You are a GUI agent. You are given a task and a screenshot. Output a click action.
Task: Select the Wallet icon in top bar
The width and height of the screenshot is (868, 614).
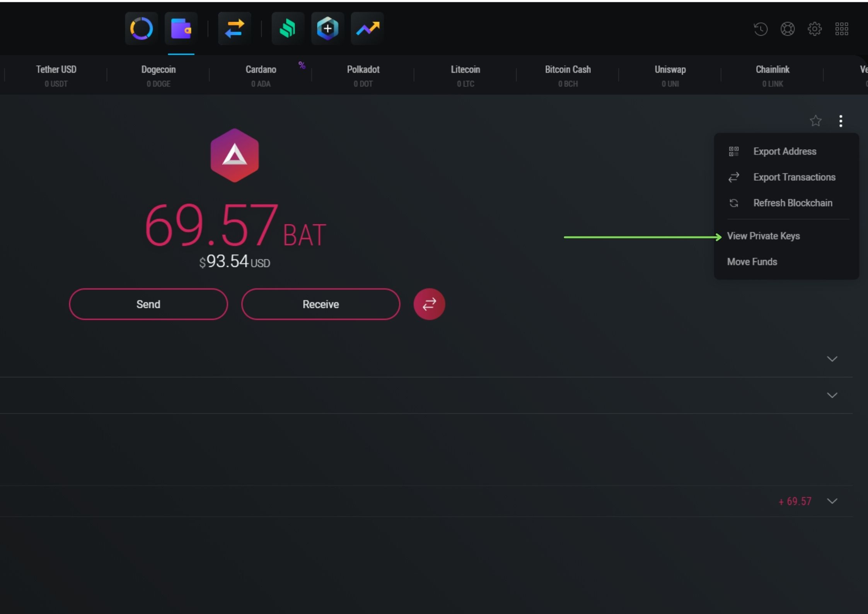click(181, 29)
